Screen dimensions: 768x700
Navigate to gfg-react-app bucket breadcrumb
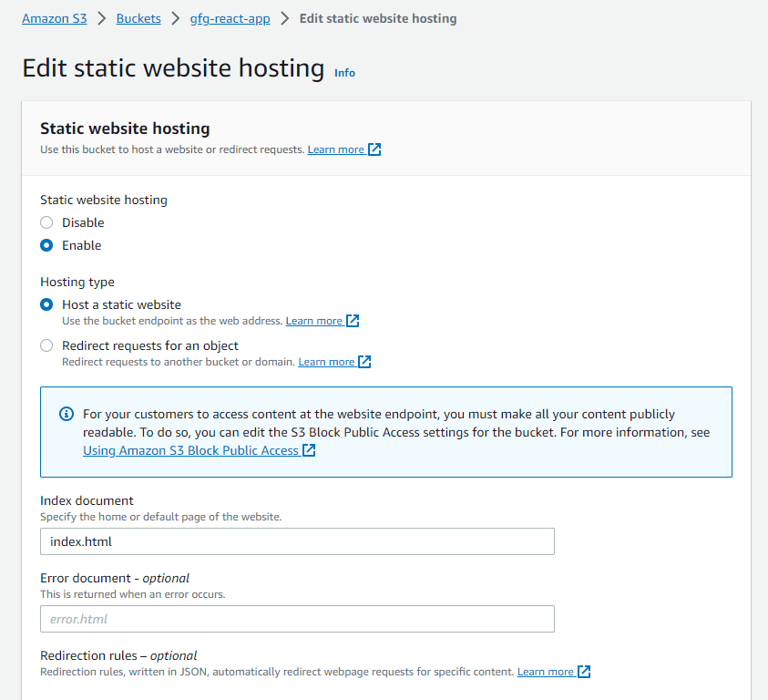pyautogui.click(x=230, y=18)
